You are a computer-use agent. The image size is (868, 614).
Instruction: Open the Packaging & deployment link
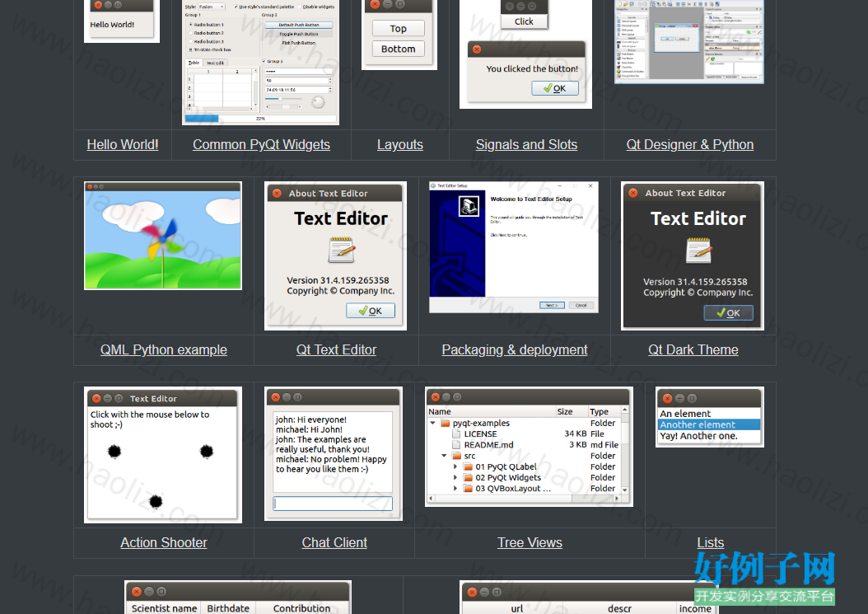(515, 349)
